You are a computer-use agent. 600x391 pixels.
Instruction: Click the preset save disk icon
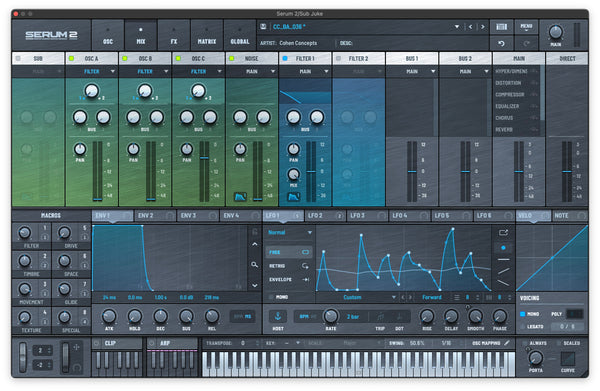click(x=263, y=27)
